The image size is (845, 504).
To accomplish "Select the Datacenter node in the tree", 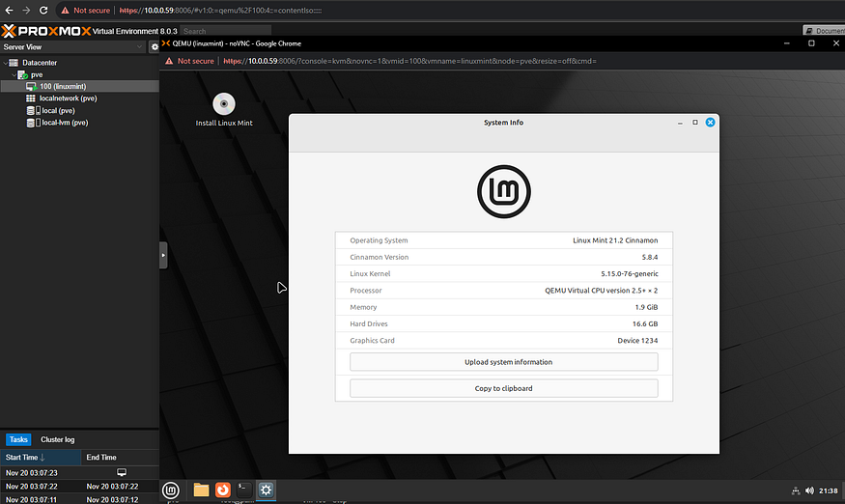I will 40,63.
